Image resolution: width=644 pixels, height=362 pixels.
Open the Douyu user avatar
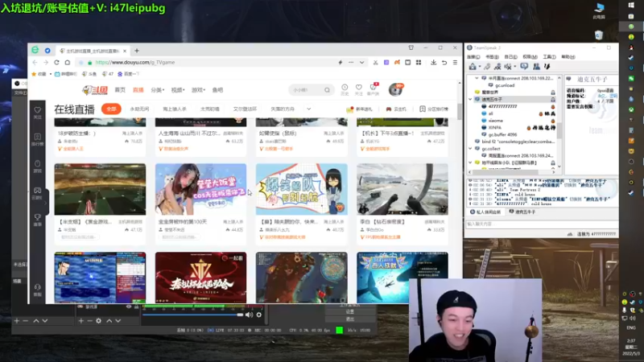click(x=396, y=89)
